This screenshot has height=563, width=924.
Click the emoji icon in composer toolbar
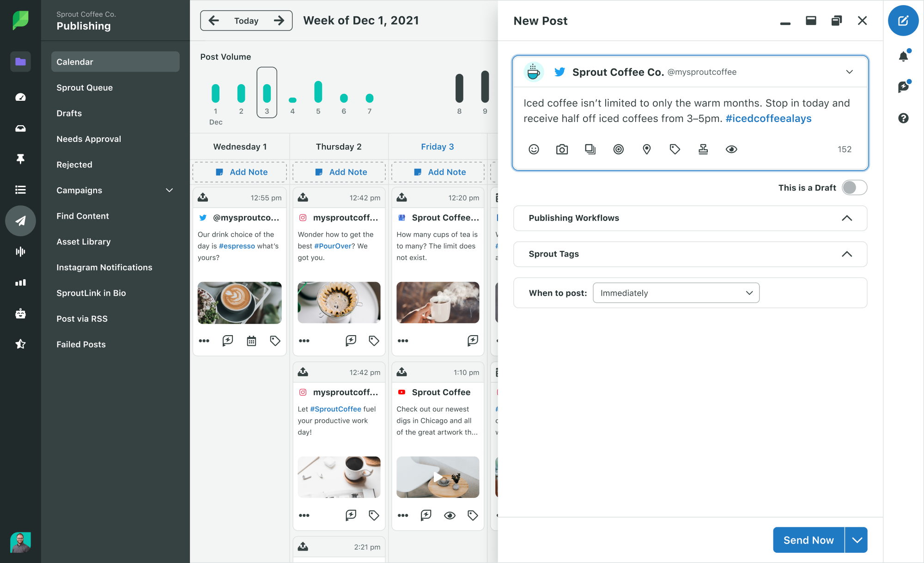pos(534,149)
